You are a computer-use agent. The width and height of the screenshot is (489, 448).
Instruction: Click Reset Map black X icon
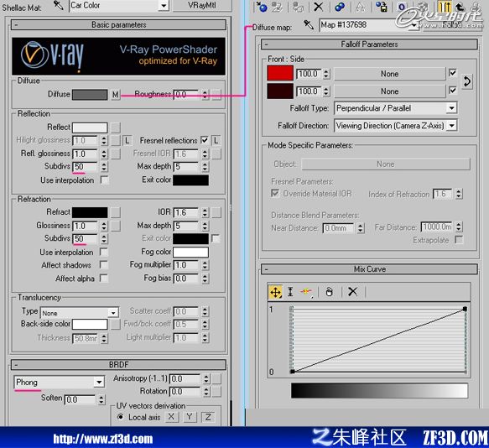pos(319,6)
